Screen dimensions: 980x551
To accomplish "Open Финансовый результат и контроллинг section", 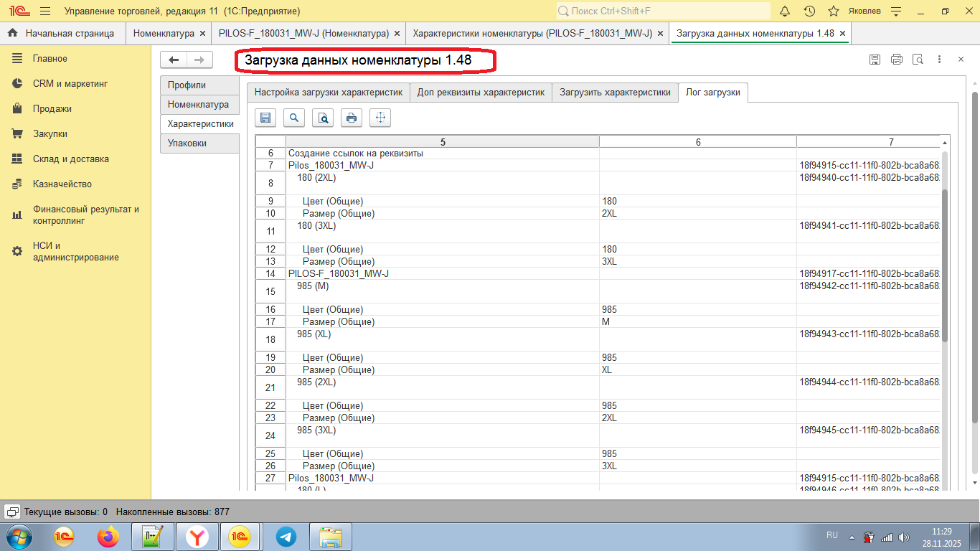I will [x=75, y=215].
